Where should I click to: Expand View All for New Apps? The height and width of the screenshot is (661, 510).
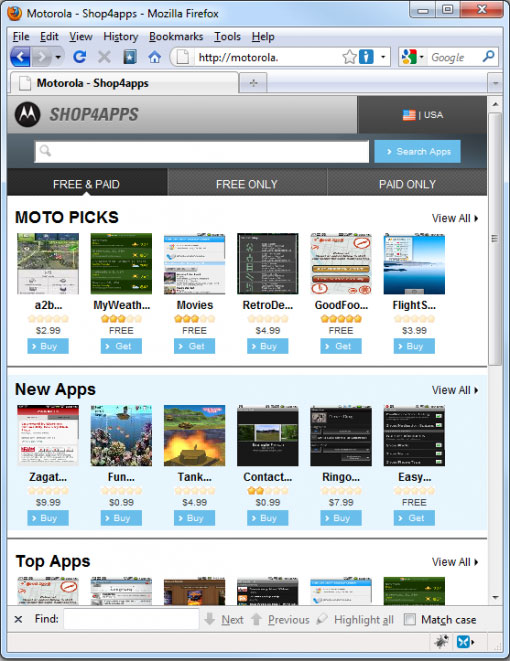(x=455, y=390)
